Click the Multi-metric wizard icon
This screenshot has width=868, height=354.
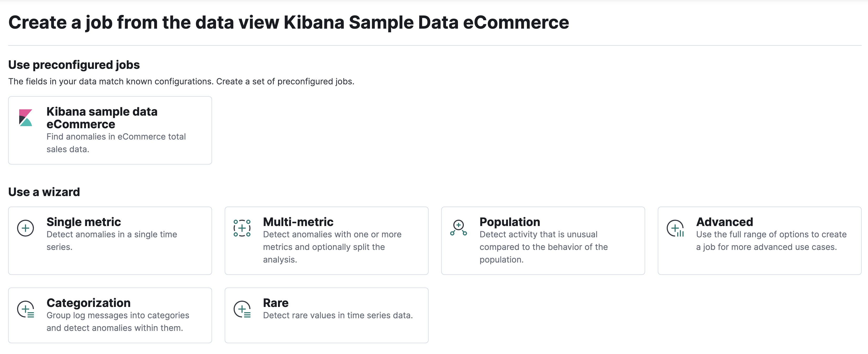(242, 228)
